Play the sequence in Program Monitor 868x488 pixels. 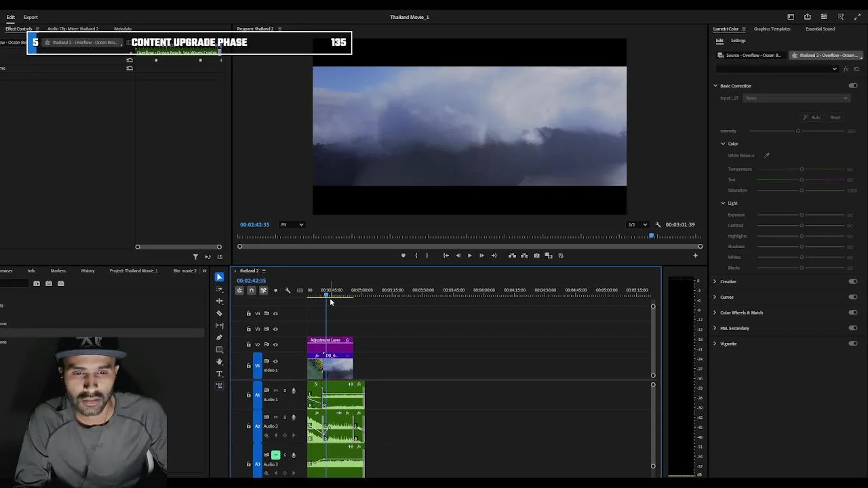pyautogui.click(x=469, y=256)
